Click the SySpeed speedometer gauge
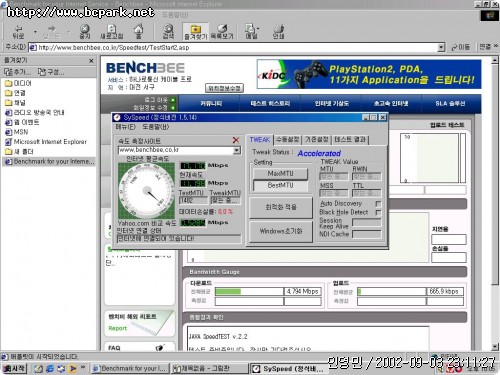500x375 pixels. click(146, 191)
